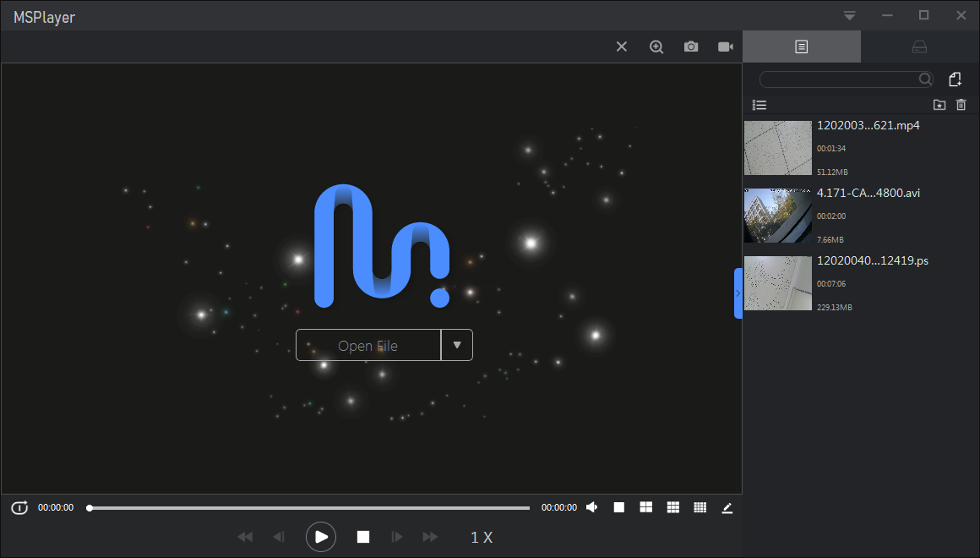Viewport: 980px width, 558px height.
Task: Add a favorite folder to playlist
Action: pyautogui.click(x=939, y=105)
